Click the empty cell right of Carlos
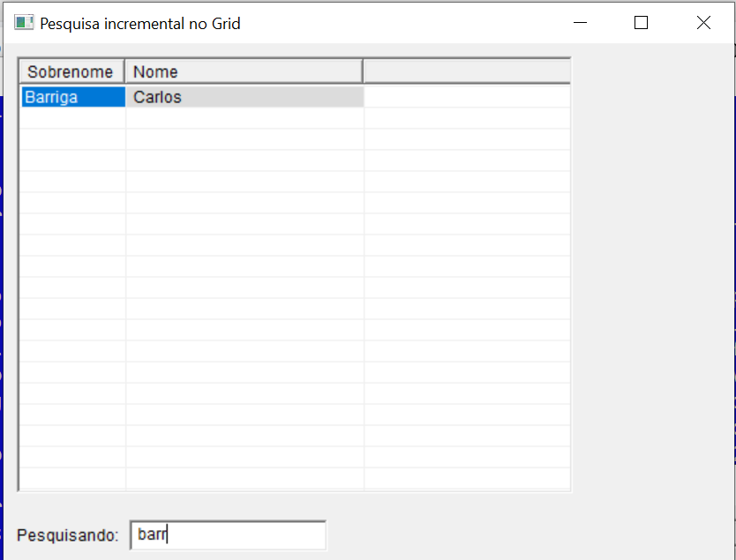The width and height of the screenshot is (736, 560). [467, 97]
